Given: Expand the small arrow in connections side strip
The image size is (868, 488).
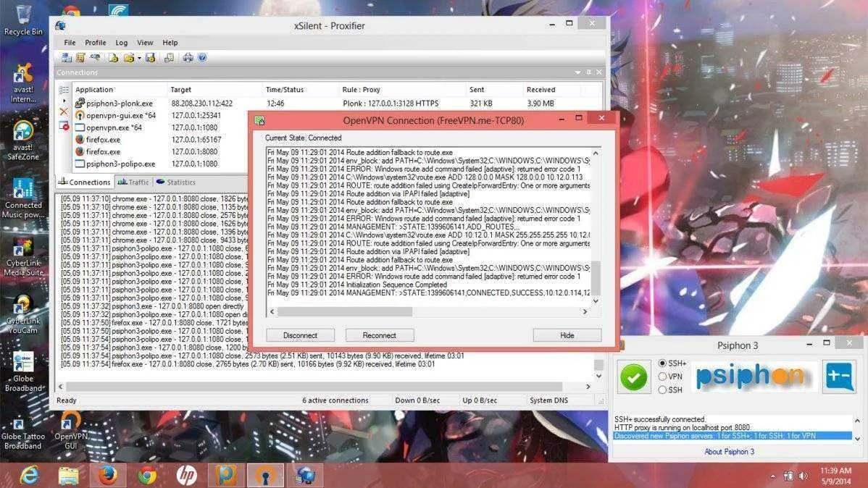Looking at the screenshot, I should (x=64, y=101).
